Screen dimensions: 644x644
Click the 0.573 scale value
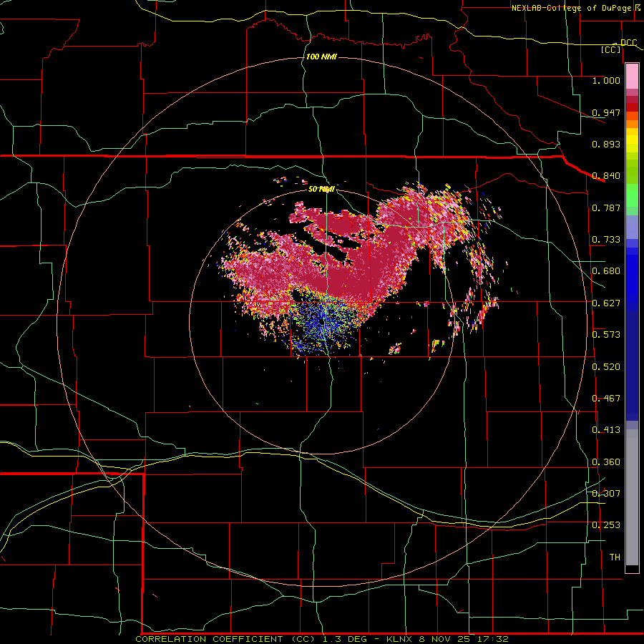(x=606, y=335)
